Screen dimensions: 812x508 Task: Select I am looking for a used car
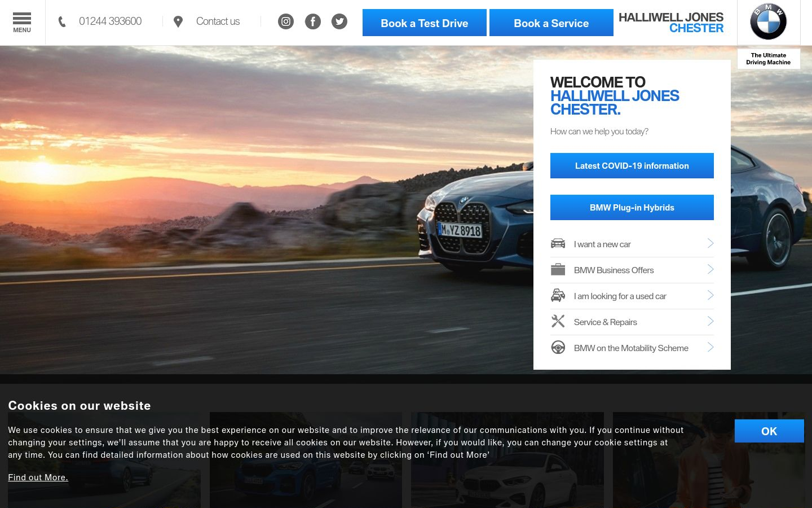pos(632,296)
